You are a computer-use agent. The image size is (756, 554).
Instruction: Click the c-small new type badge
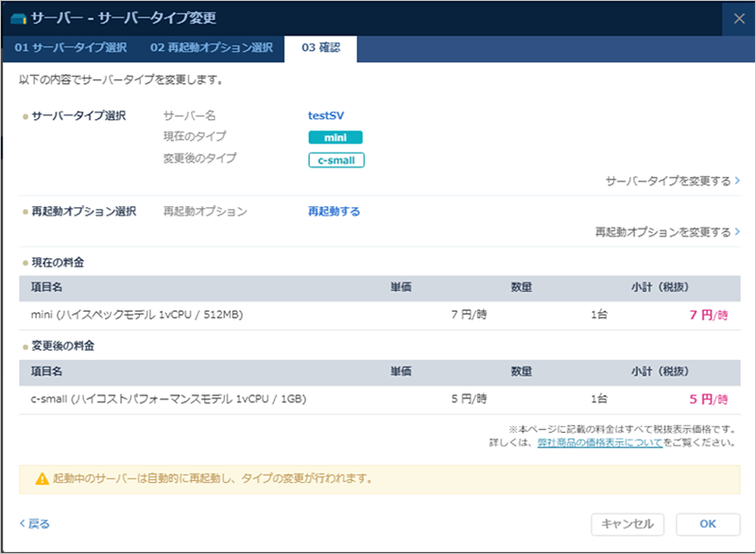point(335,160)
